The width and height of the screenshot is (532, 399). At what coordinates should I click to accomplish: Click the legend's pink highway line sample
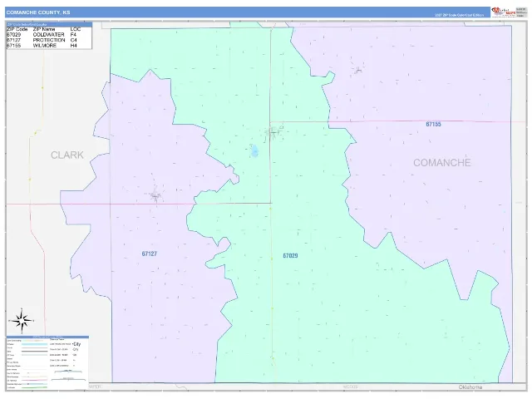pos(34,381)
